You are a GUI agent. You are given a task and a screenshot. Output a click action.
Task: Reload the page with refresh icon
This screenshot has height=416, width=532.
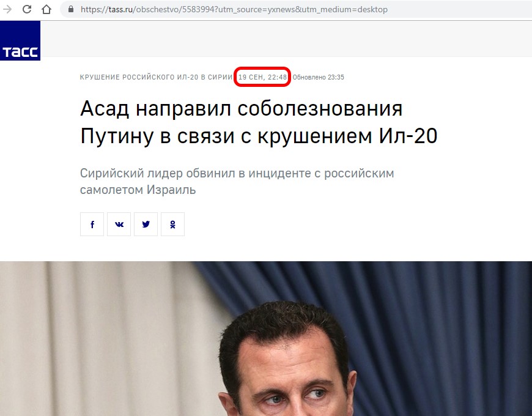tap(27, 9)
